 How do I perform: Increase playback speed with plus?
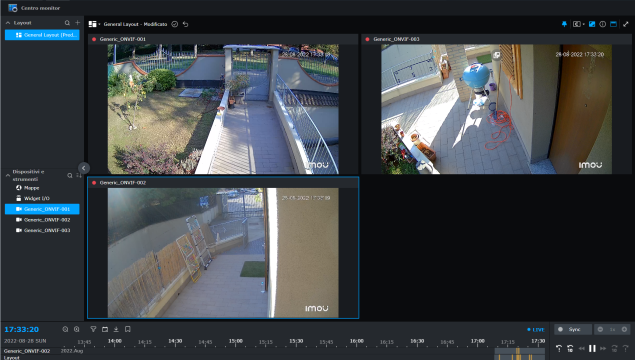click(x=624, y=329)
